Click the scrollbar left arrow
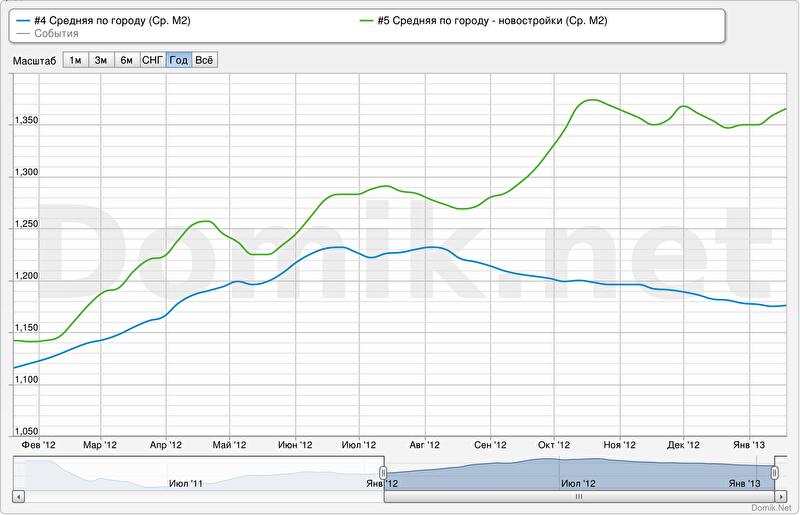The width and height of the screenshot is (800, 515). click(17, 495)
